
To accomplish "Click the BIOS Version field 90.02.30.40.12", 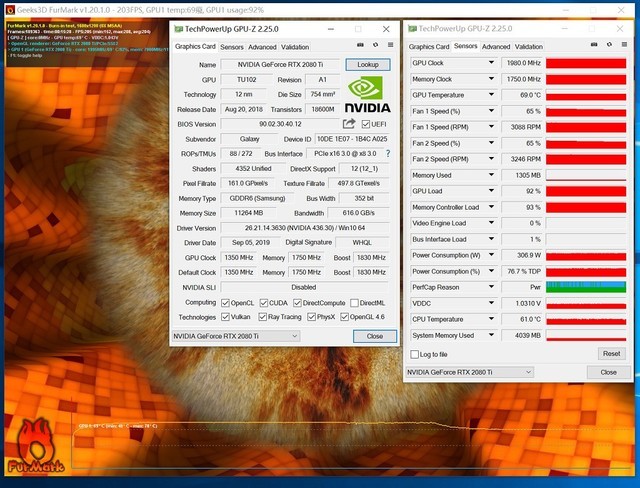I will coord(280,124).
